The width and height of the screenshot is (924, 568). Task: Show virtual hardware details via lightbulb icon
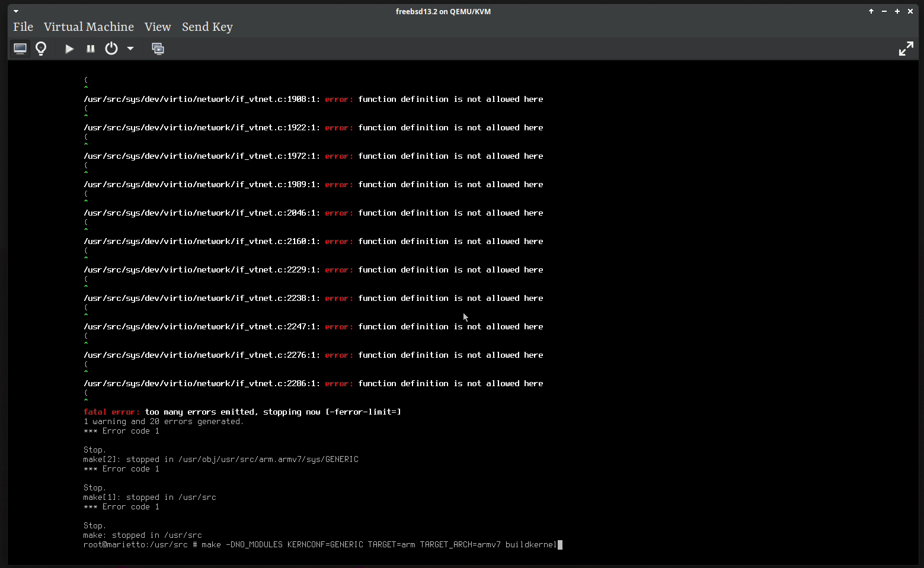41,49
